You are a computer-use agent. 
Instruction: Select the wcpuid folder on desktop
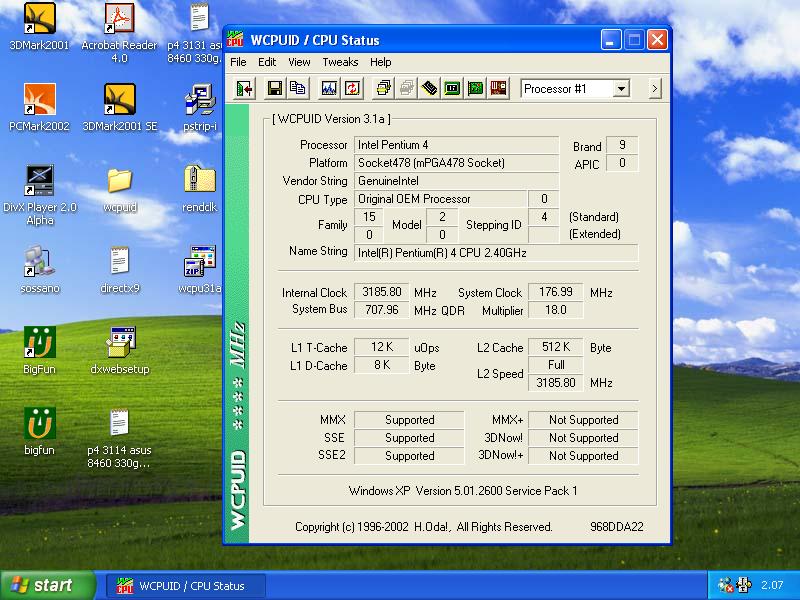coord(120,189)
